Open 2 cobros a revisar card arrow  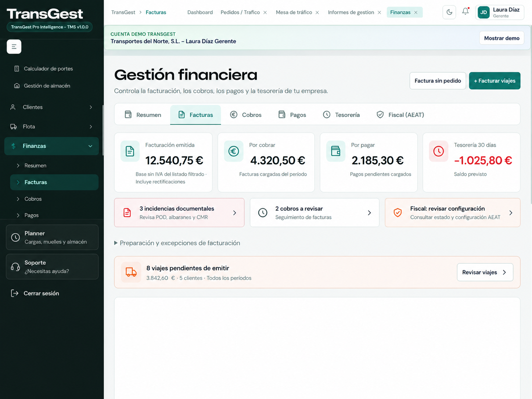click(370, 213)
